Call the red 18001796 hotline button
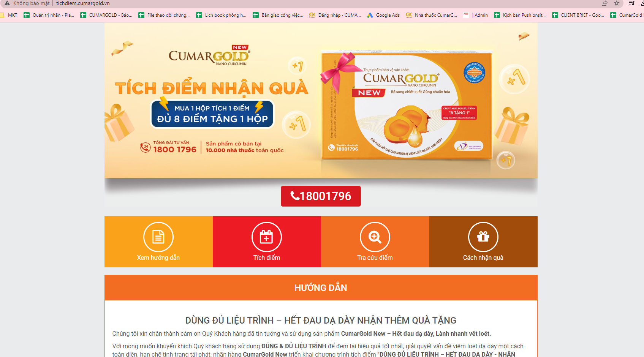This screenshot has width=644, height=357. pos(321,196)
